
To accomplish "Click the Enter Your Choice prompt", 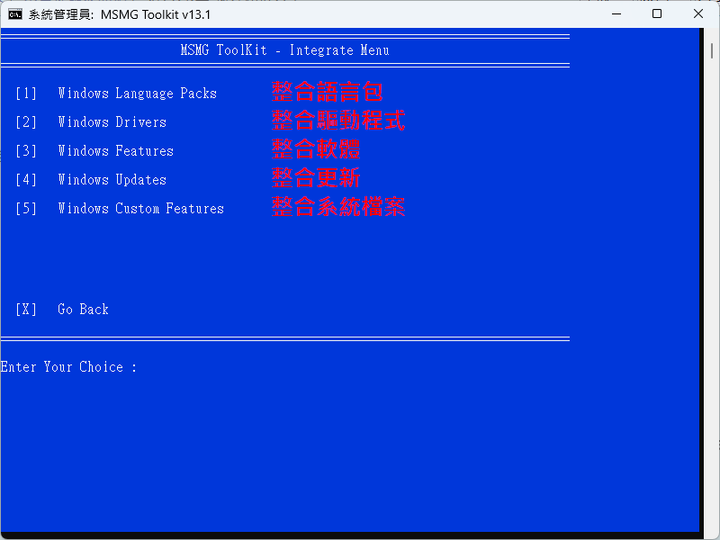I will click(69, 367).
